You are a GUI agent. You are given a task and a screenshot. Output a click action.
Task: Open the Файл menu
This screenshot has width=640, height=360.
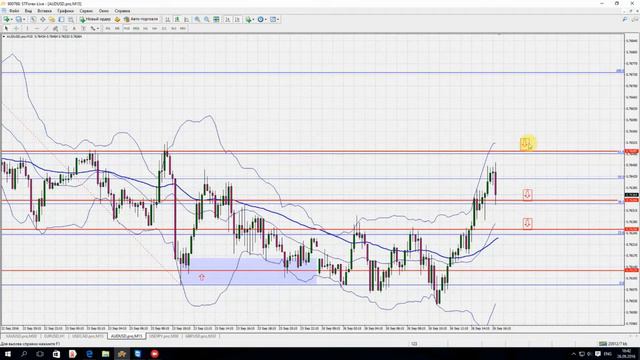tap(14, 11)
